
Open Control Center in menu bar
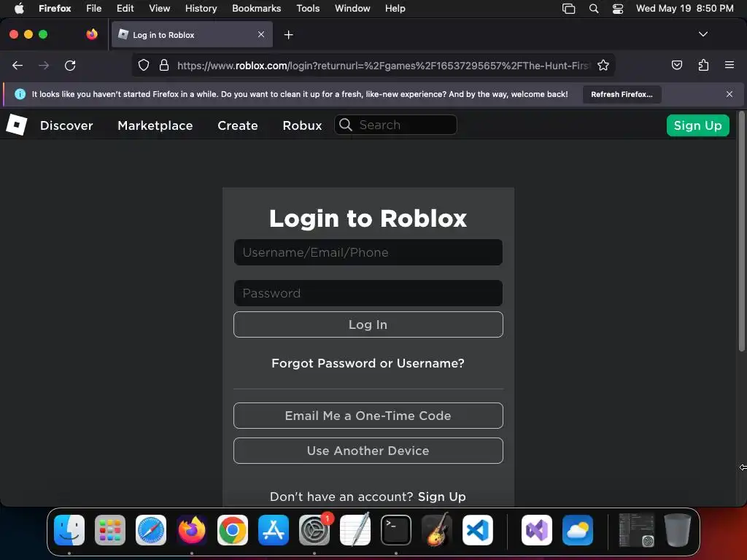(618, 9)
